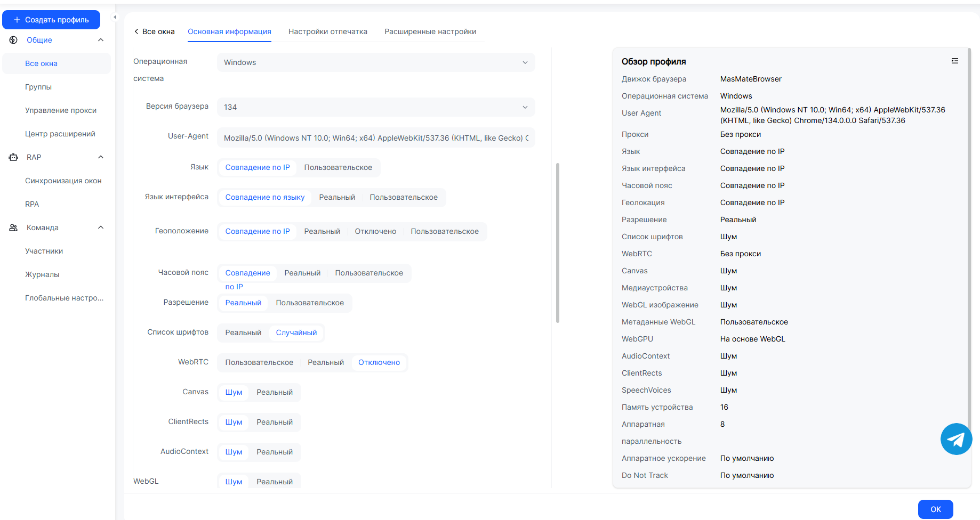This screenshot has width=980, height=520.
Task: Click the Telegram support chat icon
Action: click(956, 439)
